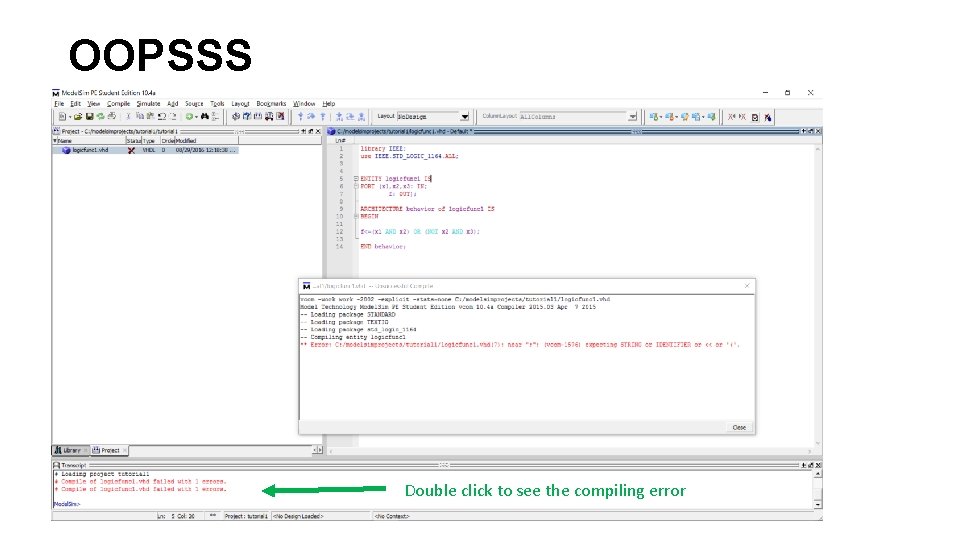This screenshot has height=540, width=960.
Task: Close the compile dialog with its X
Action: click(747, 286)
